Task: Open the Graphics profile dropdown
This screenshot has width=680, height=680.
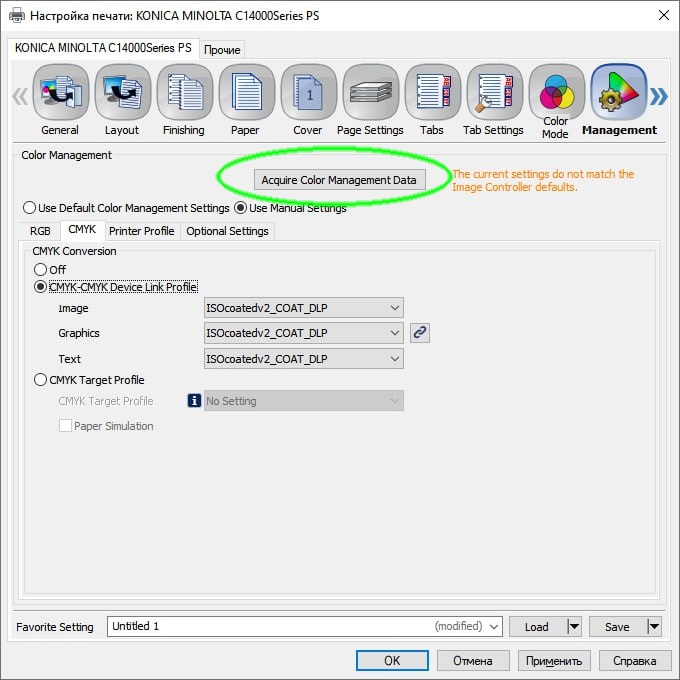Action: pos(304,333)
